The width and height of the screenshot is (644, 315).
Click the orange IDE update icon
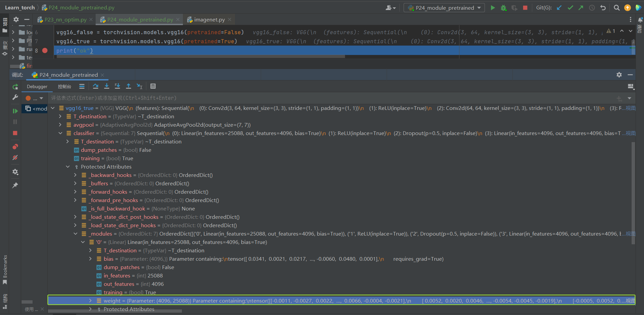pos(628,8)
